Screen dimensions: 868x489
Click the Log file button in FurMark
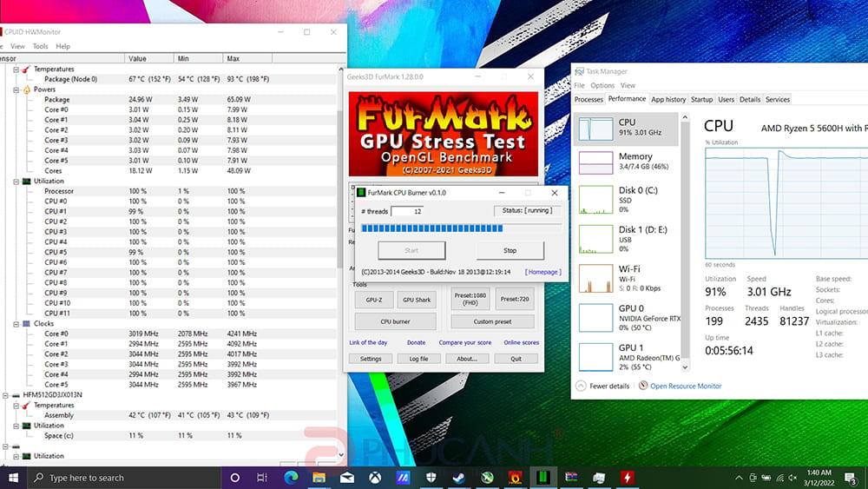pyautogui.click(x=418, y=359)
